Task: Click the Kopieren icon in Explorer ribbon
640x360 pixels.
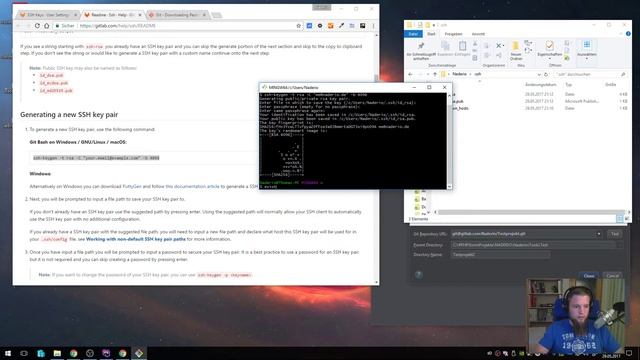Action: [445, 48]
